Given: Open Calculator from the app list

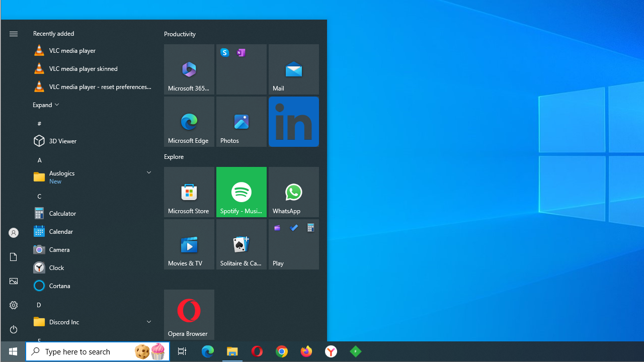Looking at the screenshot, I should pyautogui.click(x=62, y=213).
